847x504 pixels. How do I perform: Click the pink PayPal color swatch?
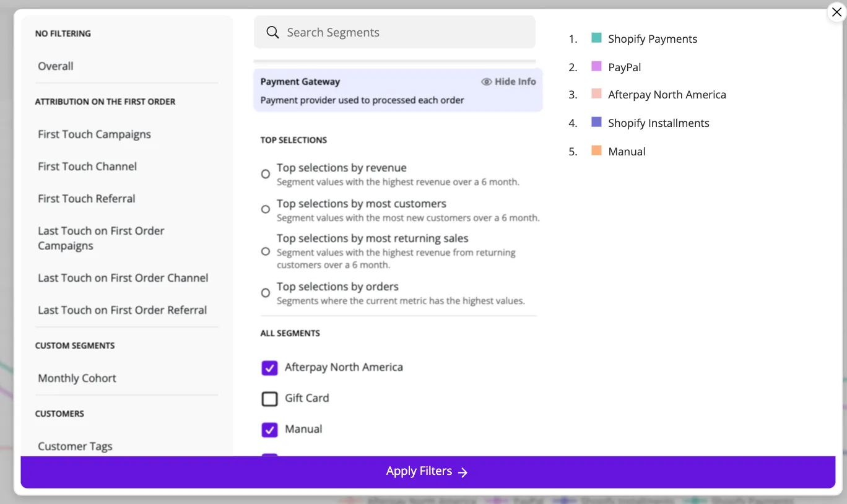point(596,66)
